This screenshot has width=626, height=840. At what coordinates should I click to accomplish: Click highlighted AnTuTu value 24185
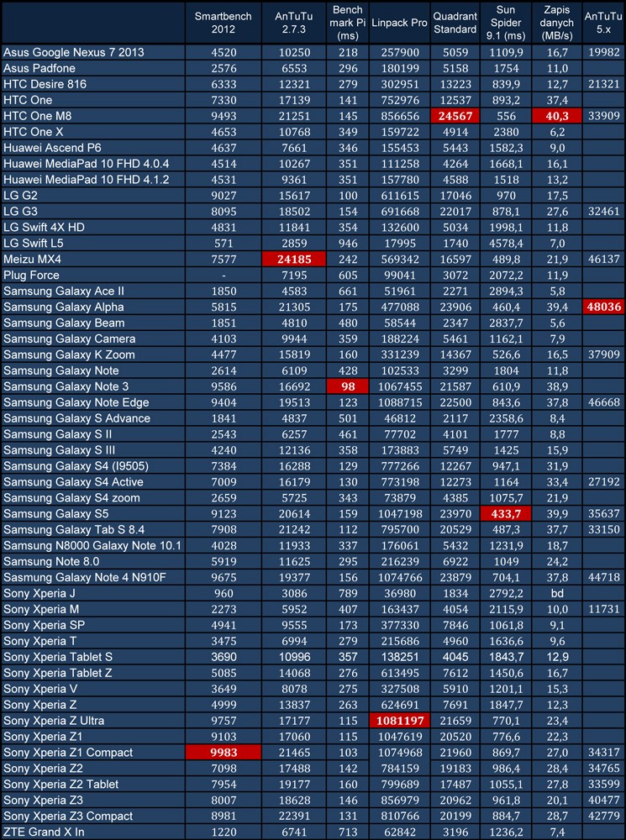pyautogui.click(x=294, y=260)
